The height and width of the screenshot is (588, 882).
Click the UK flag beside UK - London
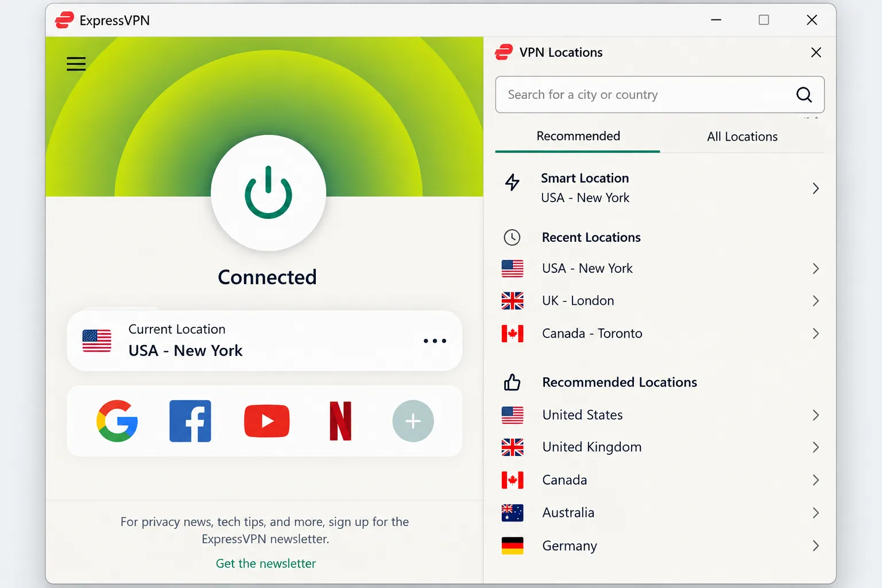[x=512, y=301]
